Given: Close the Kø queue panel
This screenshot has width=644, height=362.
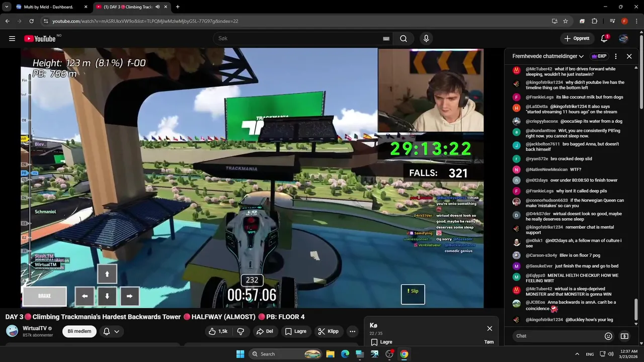Looking at the screenshot, I should coord(490,328).
